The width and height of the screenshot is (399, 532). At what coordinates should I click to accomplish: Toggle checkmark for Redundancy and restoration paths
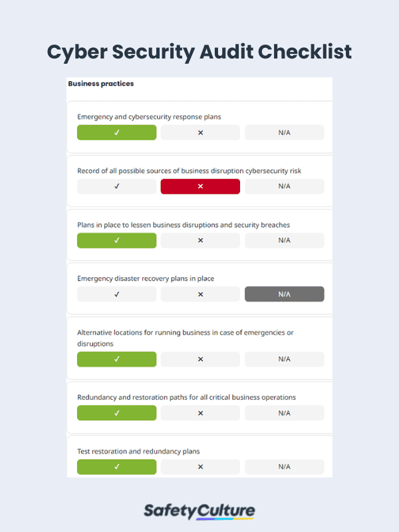116,413
